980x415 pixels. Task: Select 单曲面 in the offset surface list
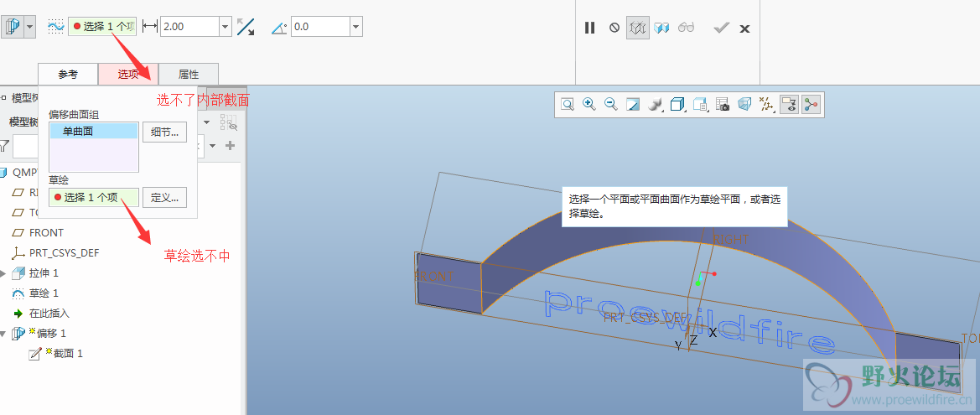93,132
